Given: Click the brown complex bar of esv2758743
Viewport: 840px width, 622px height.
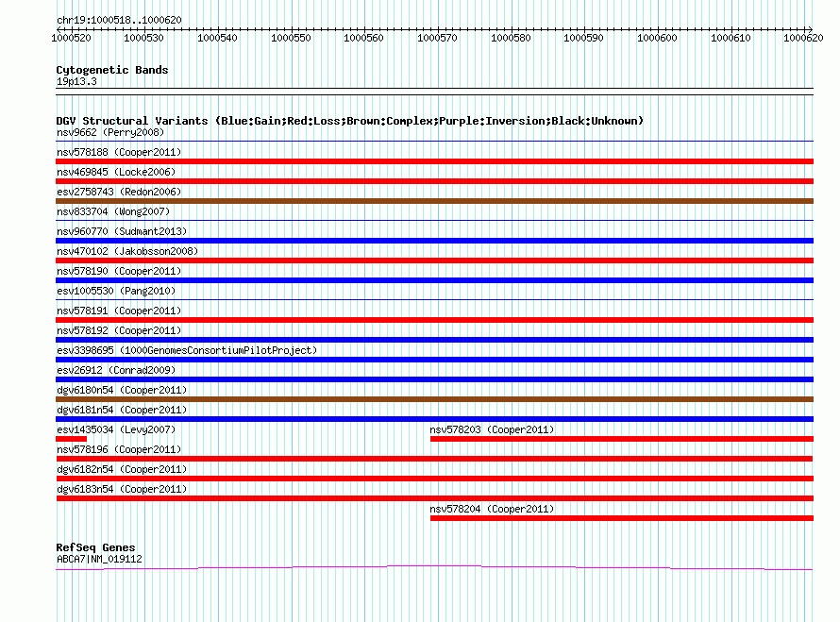Looking at the screenshot, I should (434, 201).
